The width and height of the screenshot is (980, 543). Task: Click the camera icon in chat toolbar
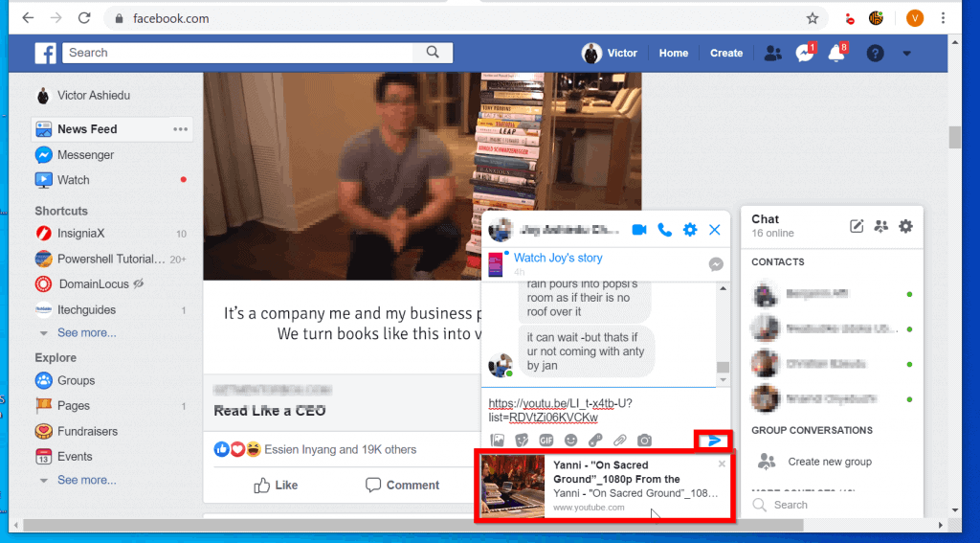coord(644,441)
